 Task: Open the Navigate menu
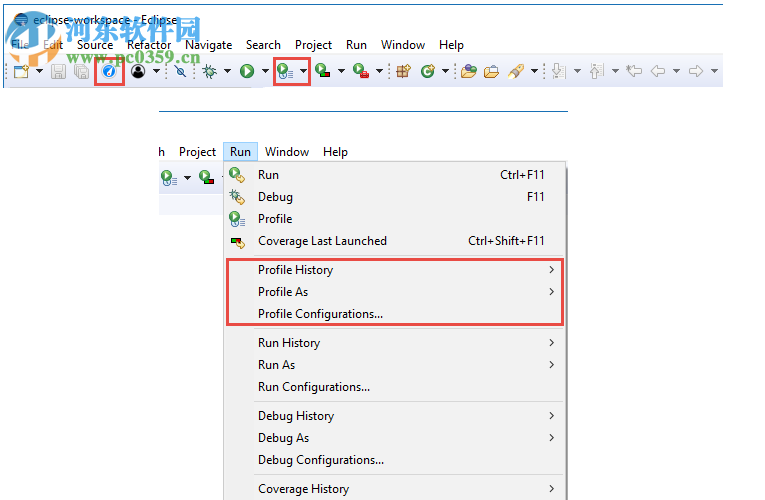coord(209,45)
